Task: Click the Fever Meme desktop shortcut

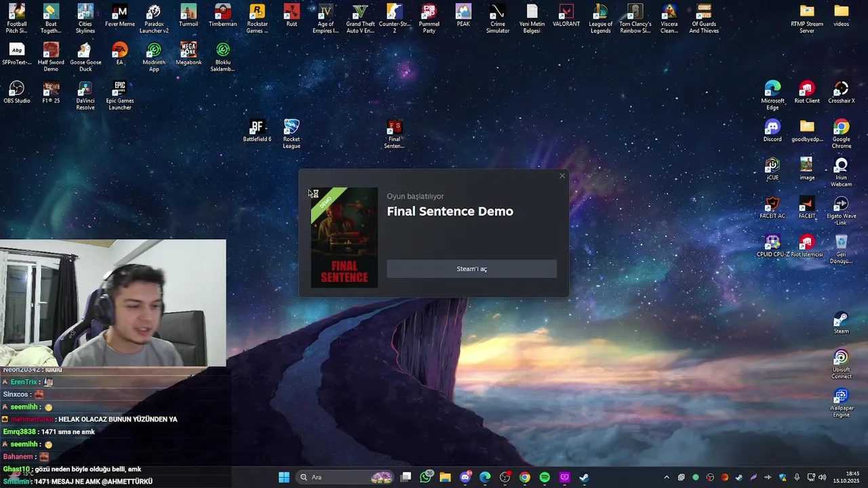Action: click(x=119, y=16)
